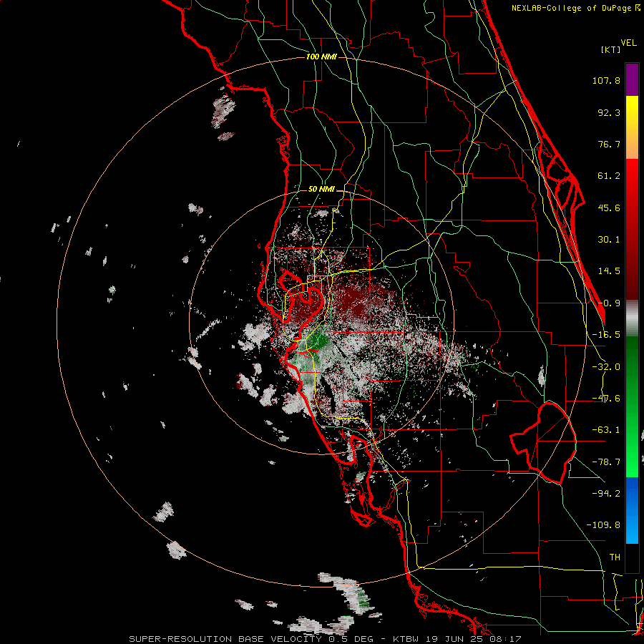Click the 100 NMI range ring label

pos(321,57)
